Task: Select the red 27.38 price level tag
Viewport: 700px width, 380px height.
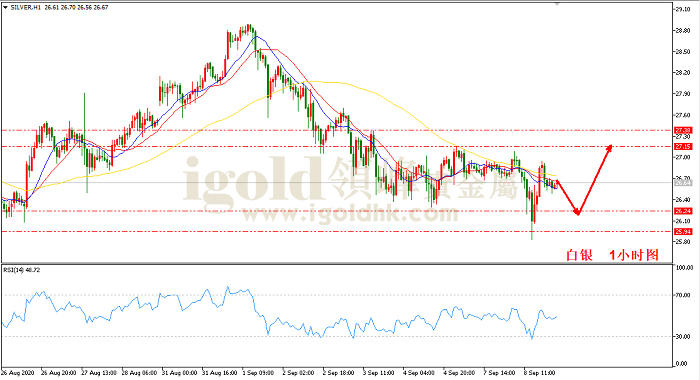Action: [x=683, y=130]
